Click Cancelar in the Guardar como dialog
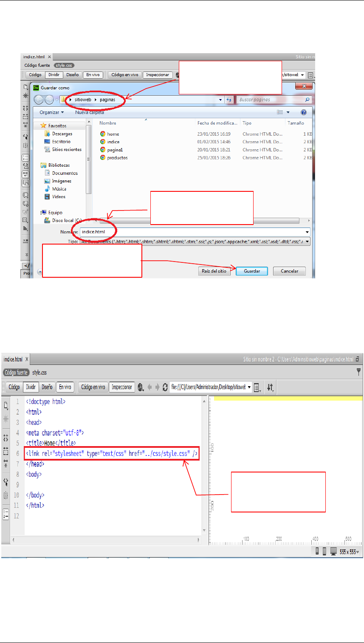This screenshot has height=643, width=364. (289, 271)
